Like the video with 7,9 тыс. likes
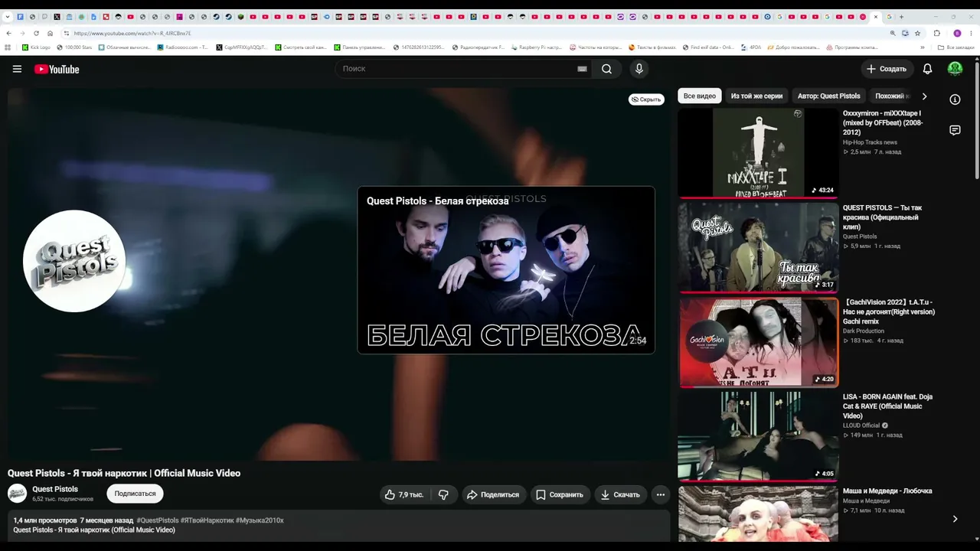The width and height of the screenshot is (980, 551). 404,494
